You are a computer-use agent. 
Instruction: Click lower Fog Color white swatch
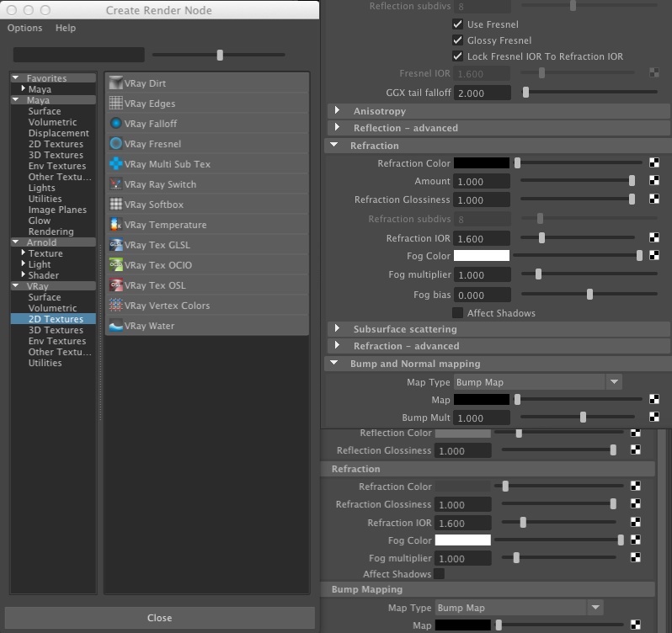[463, 540]
